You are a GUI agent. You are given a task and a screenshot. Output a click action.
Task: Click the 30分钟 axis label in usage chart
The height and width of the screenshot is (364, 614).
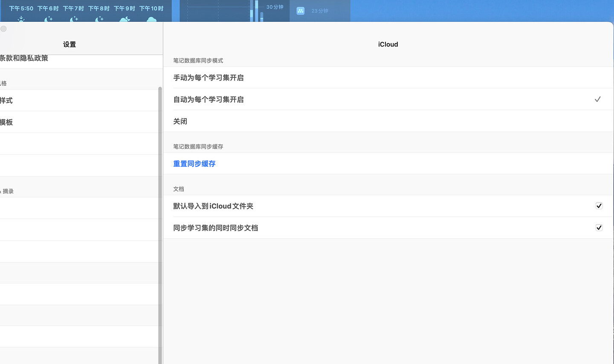275,7
